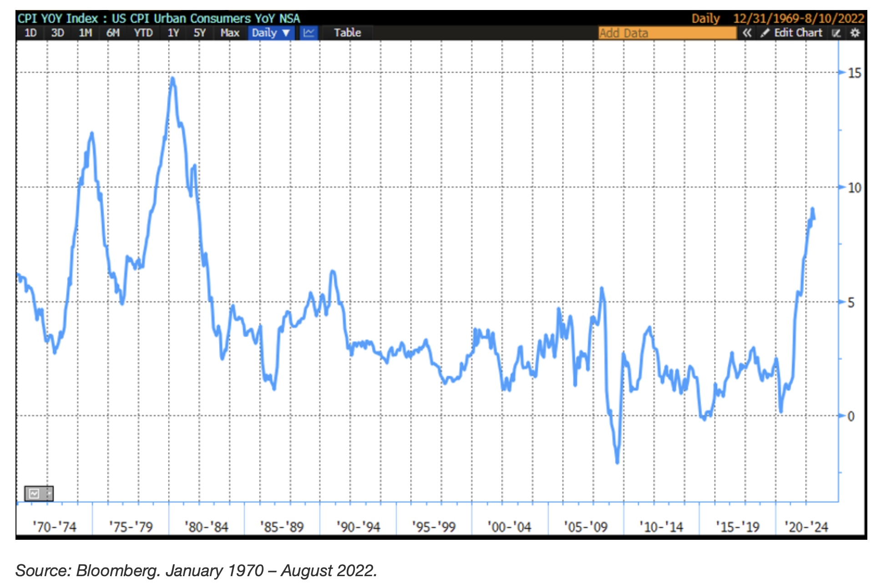Viewport: 881px width, 588px height.
Task: Click the double left chevron icon
Action: pyautogui.click(x=747, y=33)
